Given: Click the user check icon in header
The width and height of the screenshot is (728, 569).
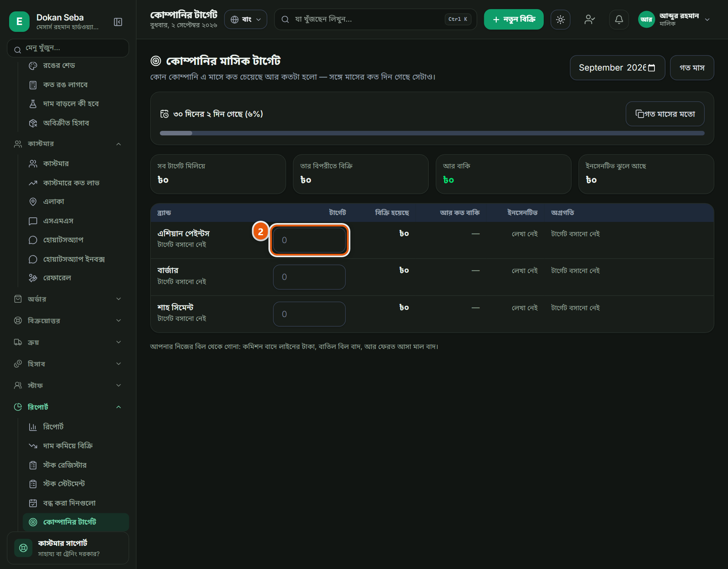Looking at the screenshot, I should tap(590, 19).
